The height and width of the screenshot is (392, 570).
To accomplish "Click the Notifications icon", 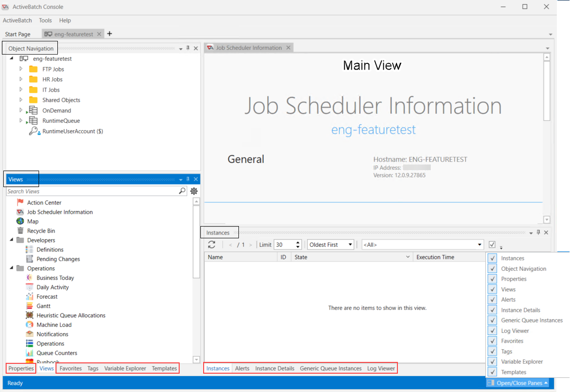I will click(x=29, y=334).
